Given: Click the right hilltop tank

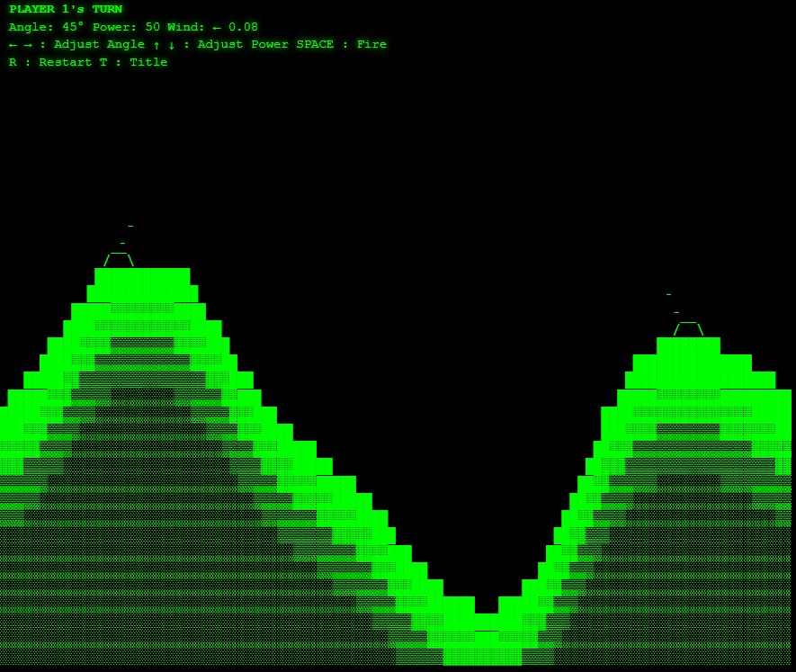Looking at the screenshot, I should (x=688, y=328).
